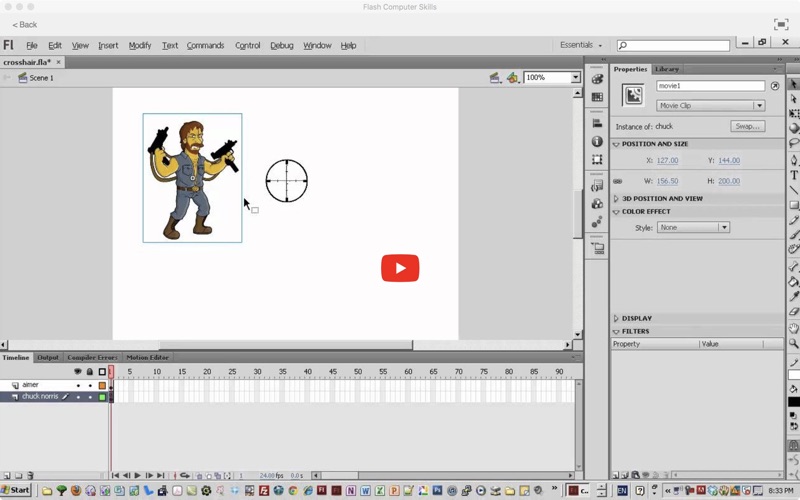Open the Color Effect Style dropdown

coord(693,228)
